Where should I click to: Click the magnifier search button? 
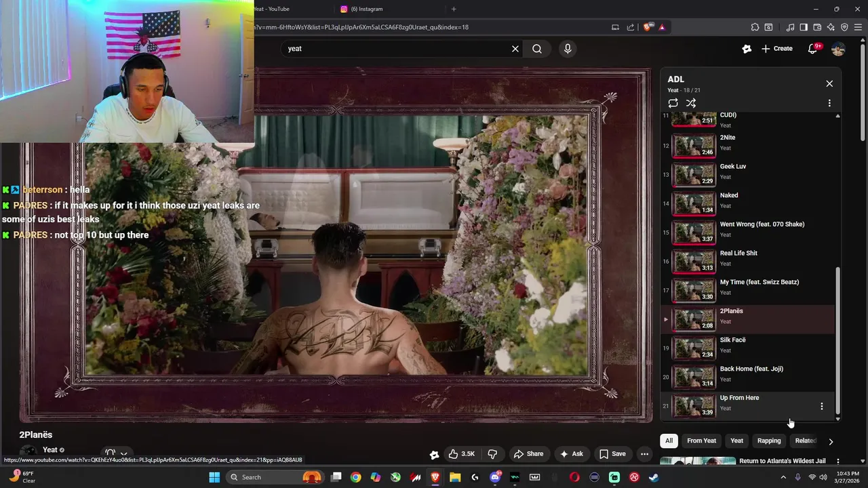(537, 49)
